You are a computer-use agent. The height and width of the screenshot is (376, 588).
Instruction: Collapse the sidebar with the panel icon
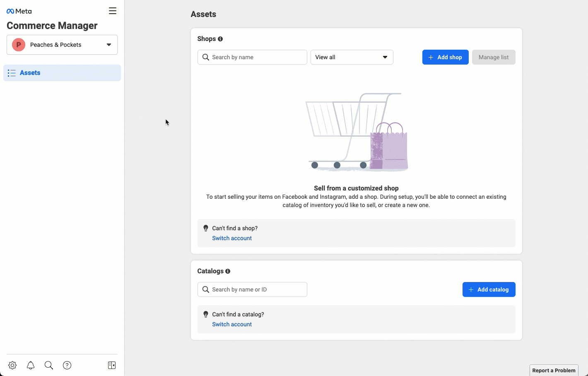click(x=112, y=365)
